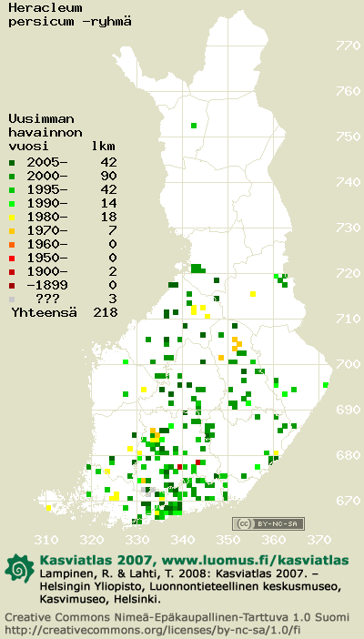Open the creativecommons.org license URL
Screen dimensions: 364x639
pyautogui.click(x=154, y=629)
